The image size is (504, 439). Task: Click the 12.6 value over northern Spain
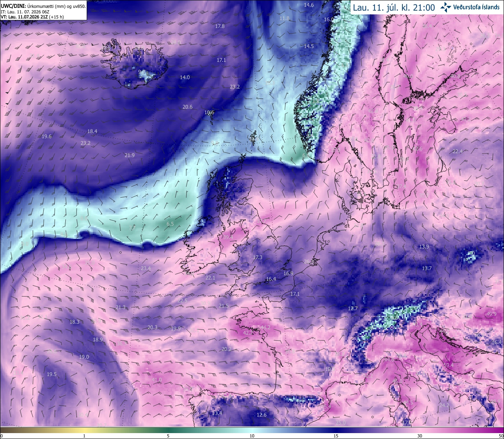(261, 415)
